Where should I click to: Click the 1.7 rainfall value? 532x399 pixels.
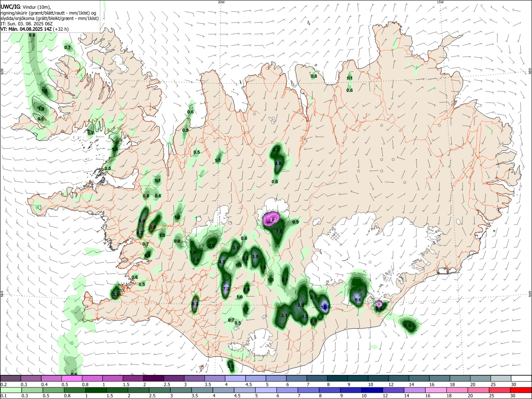click(246, 309)
